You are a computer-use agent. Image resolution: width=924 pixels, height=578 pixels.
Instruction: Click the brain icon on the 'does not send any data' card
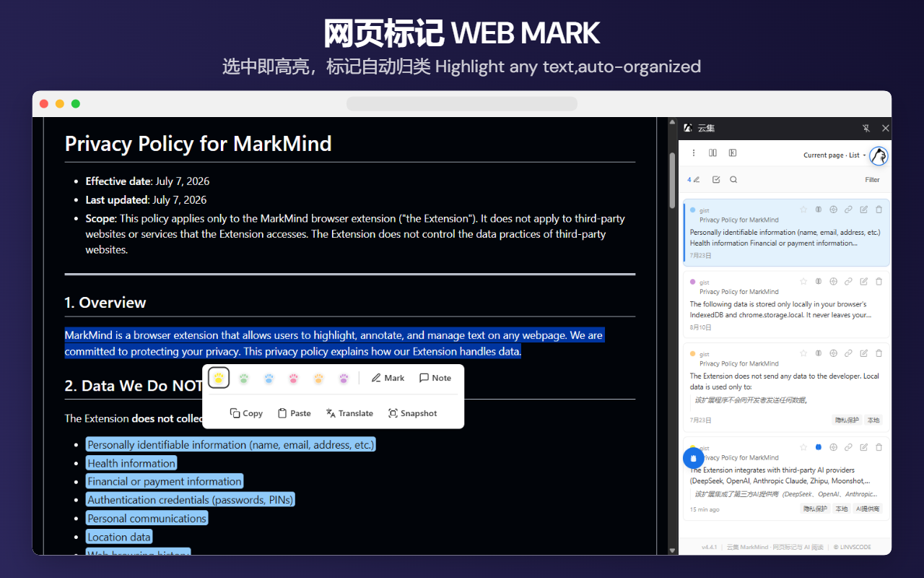pyautogui.click(x=819, y=353)
